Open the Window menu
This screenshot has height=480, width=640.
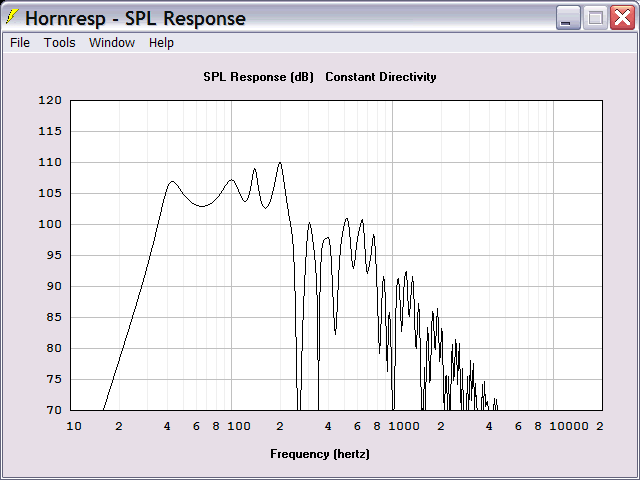coord(112,42)
